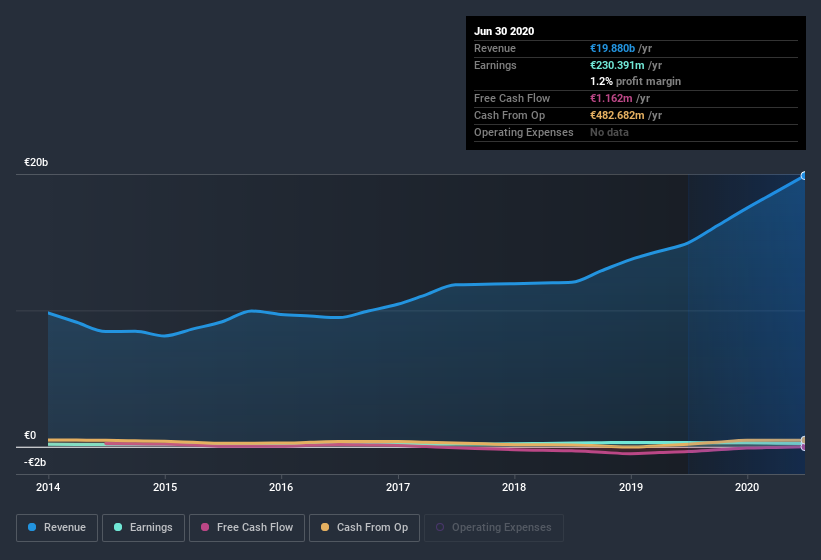This screenshot has width=821, height=560.
Task: Select the €1.162m free cash flow value
Action: (611, 98)
